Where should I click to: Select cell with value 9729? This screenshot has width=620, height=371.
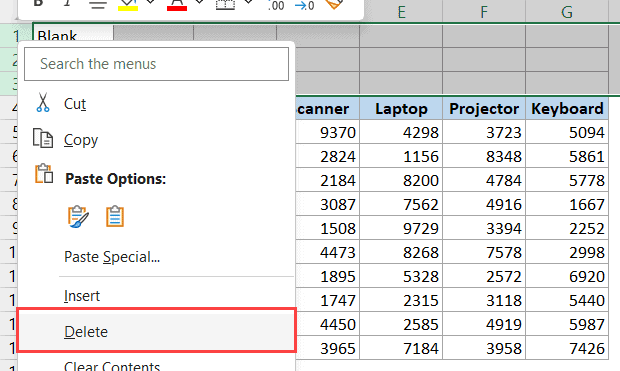point(401,228)
